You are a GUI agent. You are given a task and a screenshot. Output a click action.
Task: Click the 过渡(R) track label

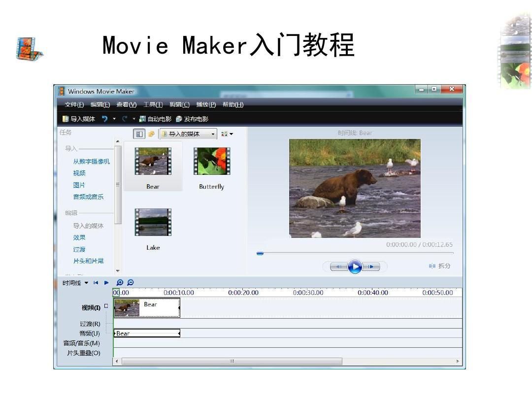(90, 324)
